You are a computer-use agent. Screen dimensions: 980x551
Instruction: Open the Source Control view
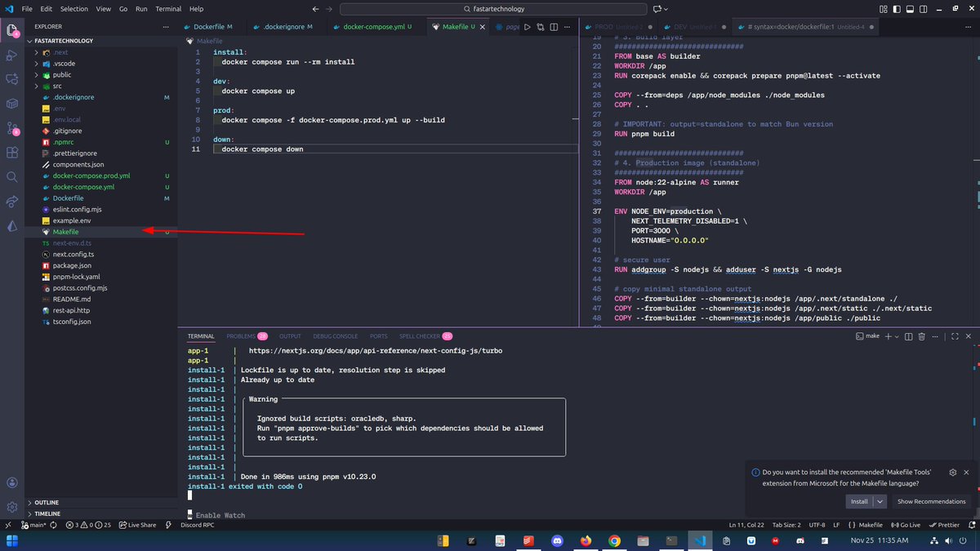tap(12, 128)
